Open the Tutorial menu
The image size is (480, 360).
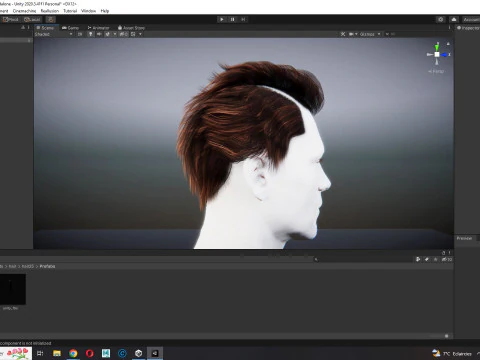pyautogui.click(x=70, y=11)
